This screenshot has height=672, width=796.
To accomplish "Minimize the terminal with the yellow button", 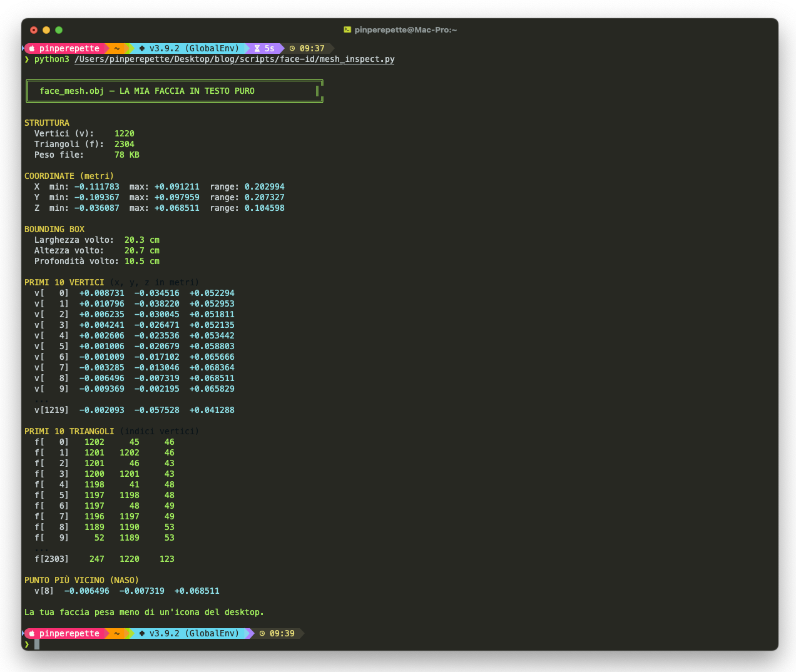I will 46,30.
